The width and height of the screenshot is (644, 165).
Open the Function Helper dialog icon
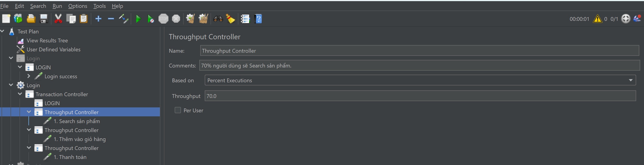tap(245, 19)
